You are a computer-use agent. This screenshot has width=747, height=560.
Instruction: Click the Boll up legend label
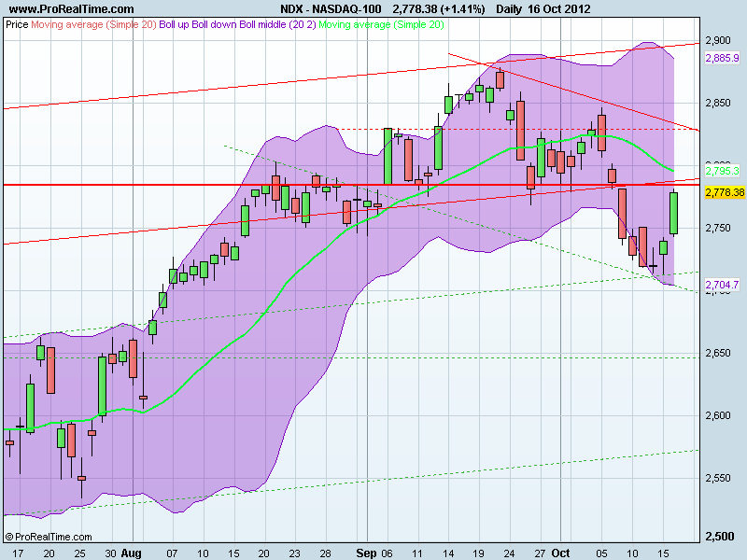[x=174, y=24]
